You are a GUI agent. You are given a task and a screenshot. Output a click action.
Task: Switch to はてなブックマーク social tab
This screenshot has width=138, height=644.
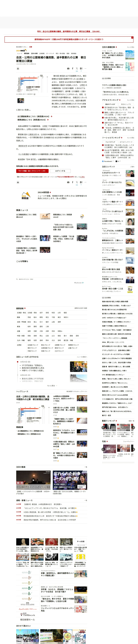pos(126,142)
